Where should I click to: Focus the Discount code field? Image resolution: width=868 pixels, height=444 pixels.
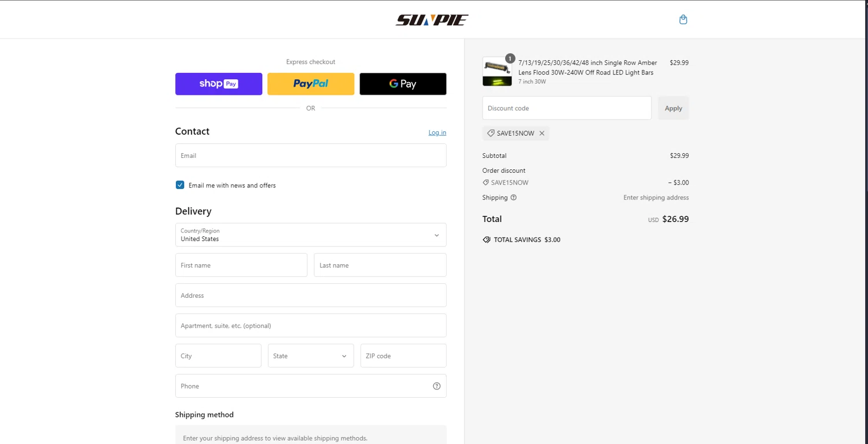[x=567, y=108]
